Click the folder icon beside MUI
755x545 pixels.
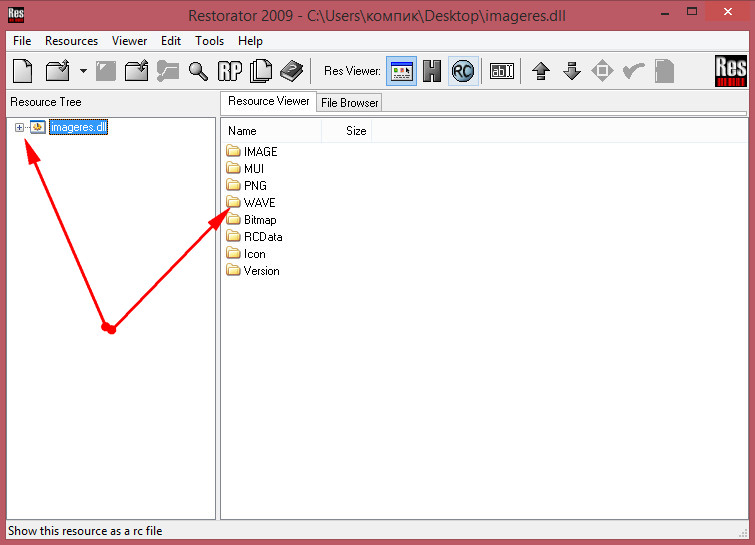pos(234,168)
